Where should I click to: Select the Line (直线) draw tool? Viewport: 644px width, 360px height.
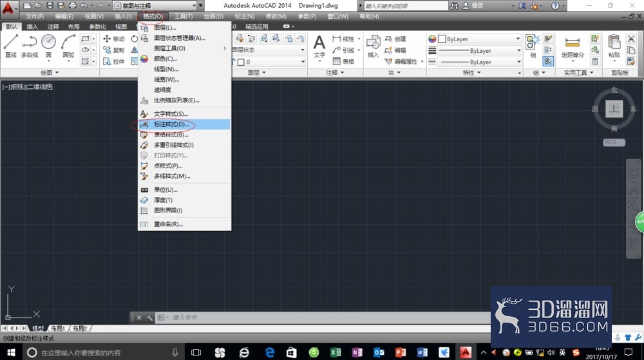pos(11,46)
